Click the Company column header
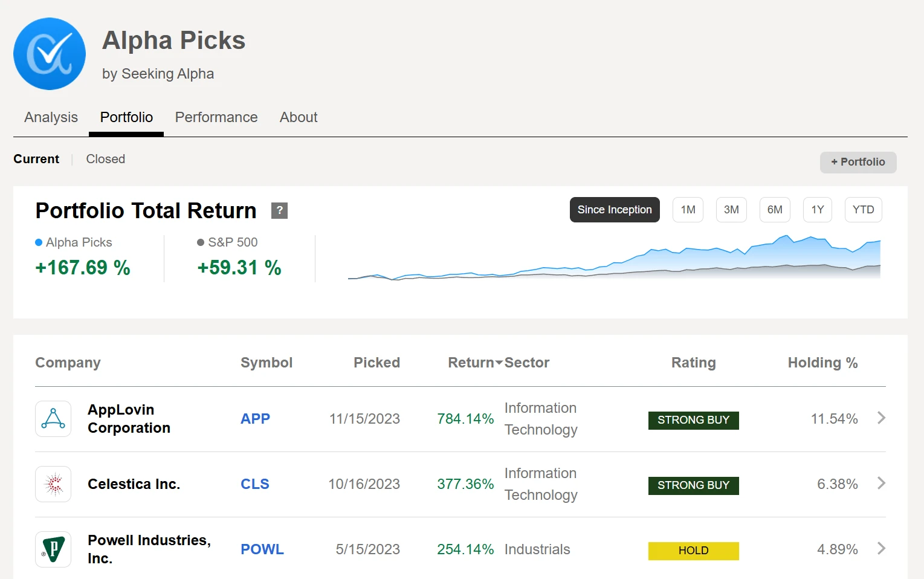This screenshot has width=924, height=579. point(68,363)
